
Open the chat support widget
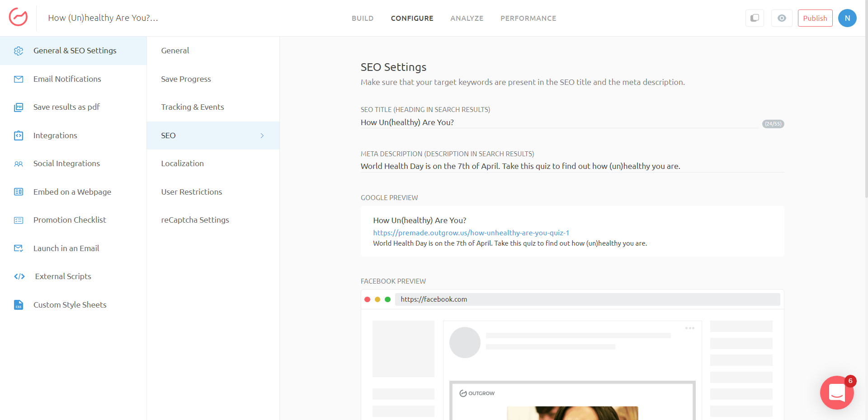point(837,392)
